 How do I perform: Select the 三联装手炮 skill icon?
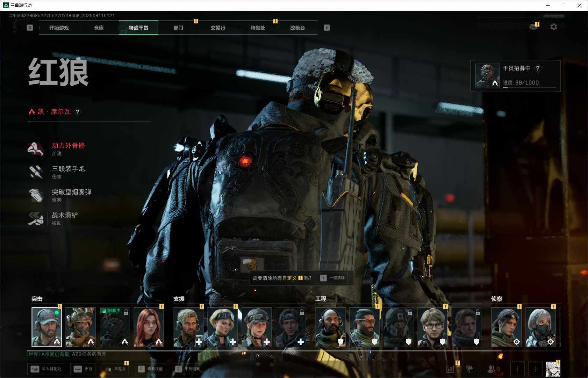point(36,172)
